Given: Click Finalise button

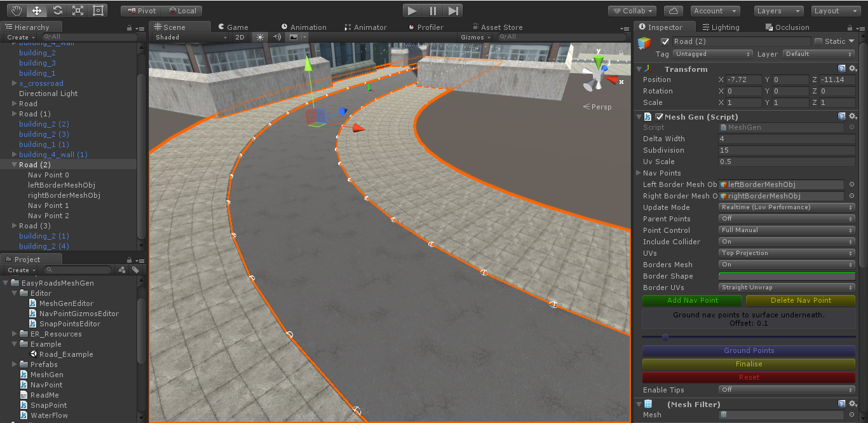Looking at the screenshot, I should click(749, 364).
